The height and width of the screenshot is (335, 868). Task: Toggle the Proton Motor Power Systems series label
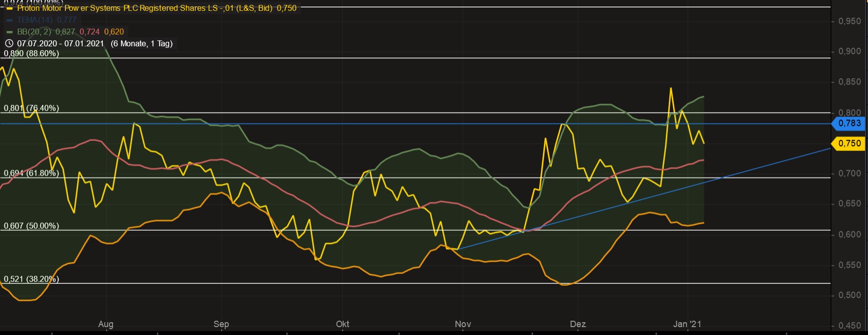click(156, 8)
